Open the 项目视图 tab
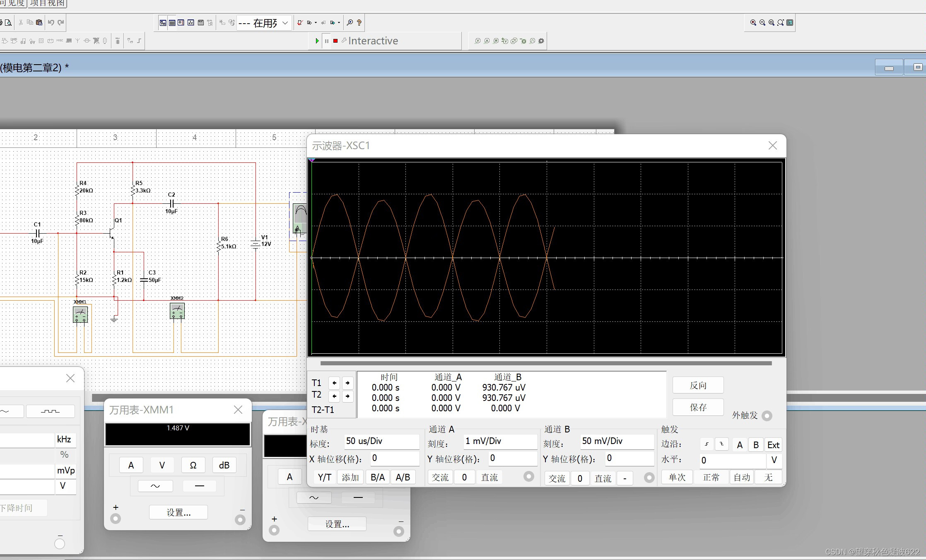926x560 pixels. point(48,3)
